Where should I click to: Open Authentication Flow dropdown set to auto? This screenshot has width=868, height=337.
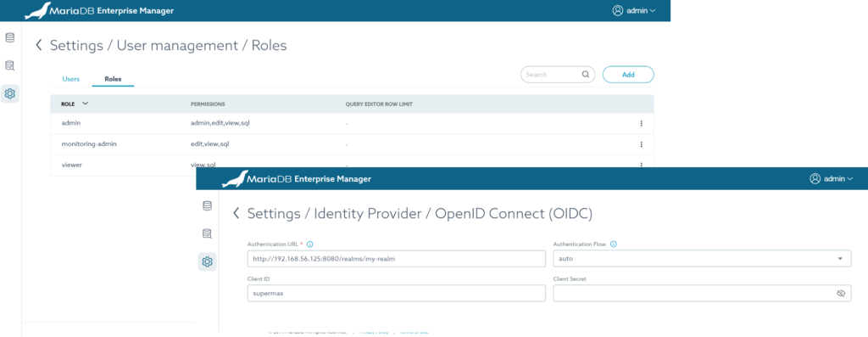(702, 258)
